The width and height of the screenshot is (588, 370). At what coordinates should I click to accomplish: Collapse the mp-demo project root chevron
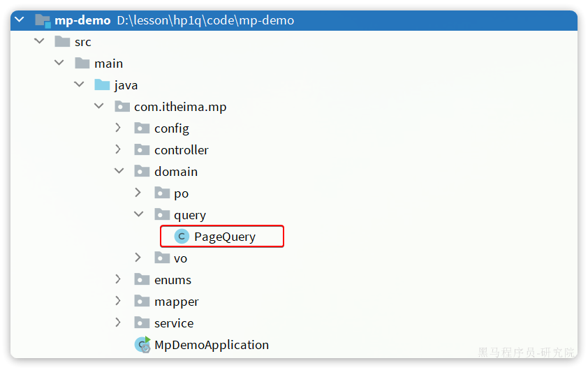[20, 19]
